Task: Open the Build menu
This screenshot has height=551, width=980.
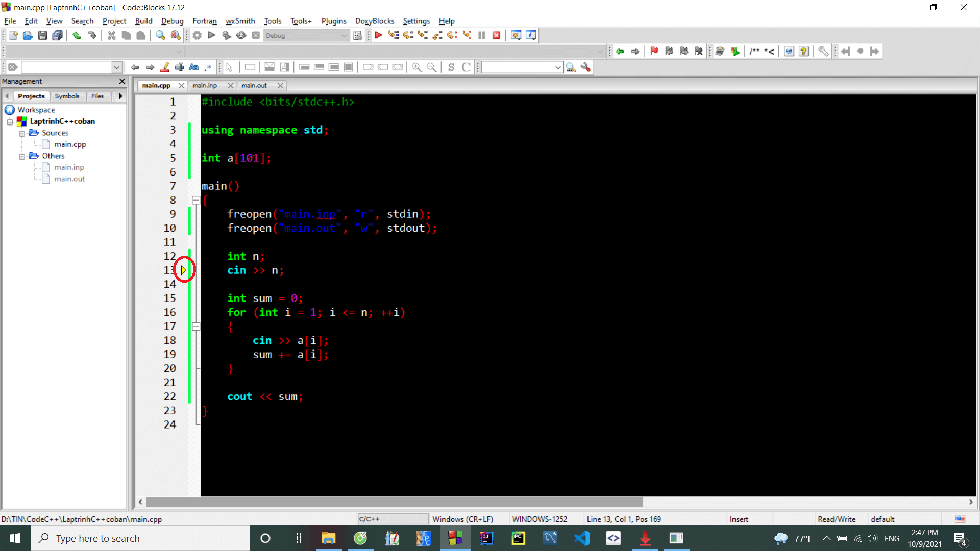Action: pyautogui.click(x=143, y=20)
